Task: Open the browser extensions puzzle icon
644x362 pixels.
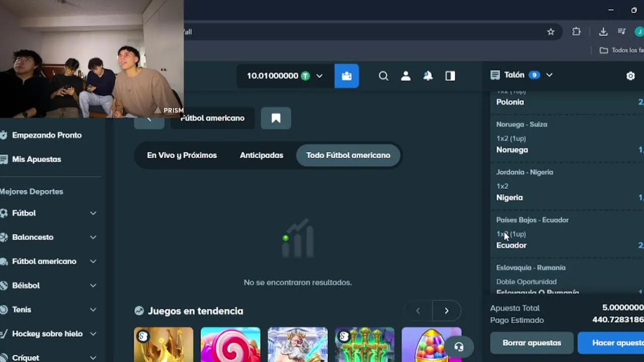Action: coord(577,32)
